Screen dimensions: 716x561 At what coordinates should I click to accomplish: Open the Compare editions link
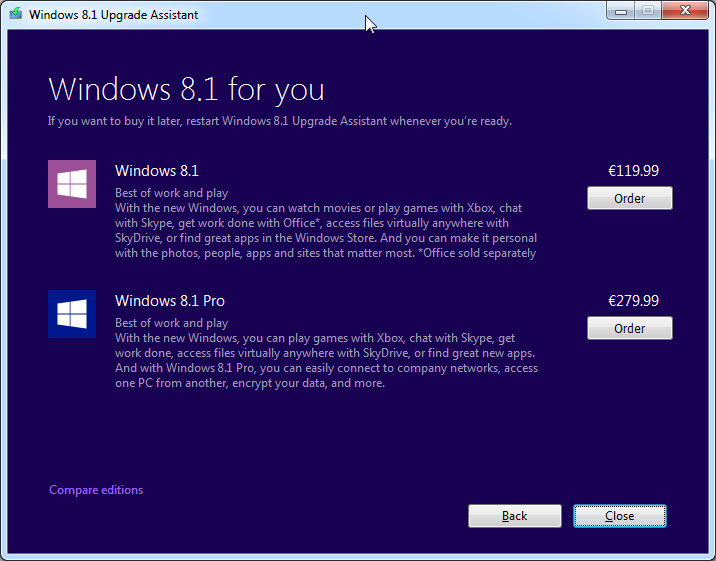96,490
